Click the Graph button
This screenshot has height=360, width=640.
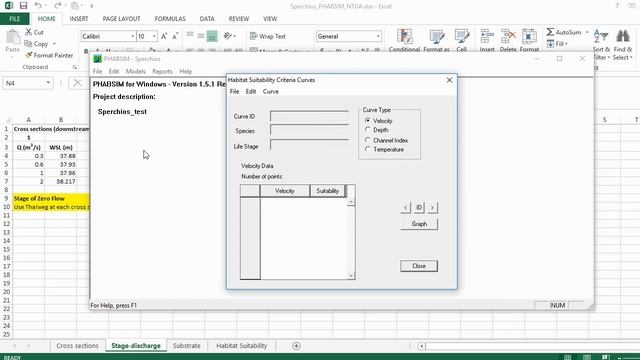(x=419, y=224)
